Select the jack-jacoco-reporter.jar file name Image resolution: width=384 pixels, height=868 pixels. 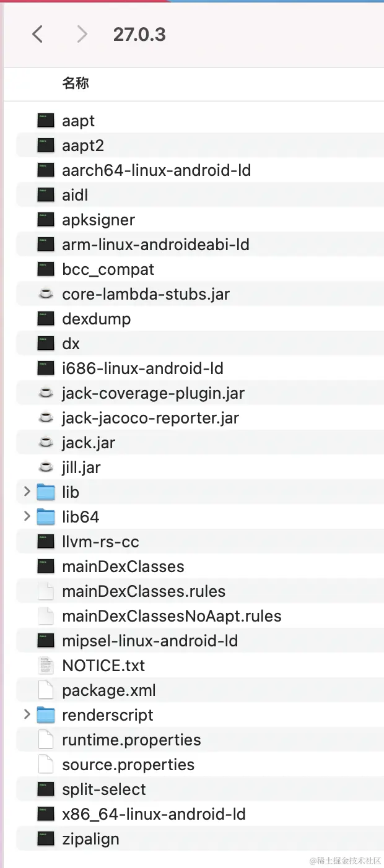coord(151,418)
